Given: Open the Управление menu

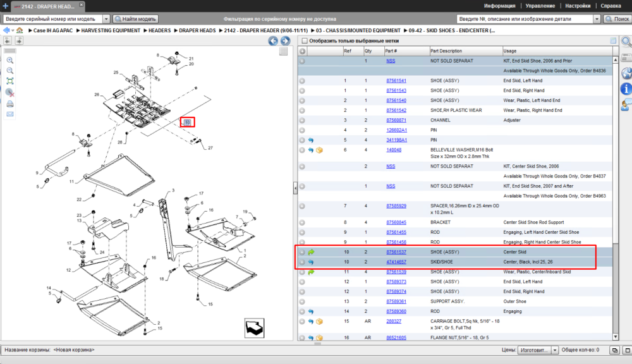Looking at the screenshot, I should click(540, 6).
